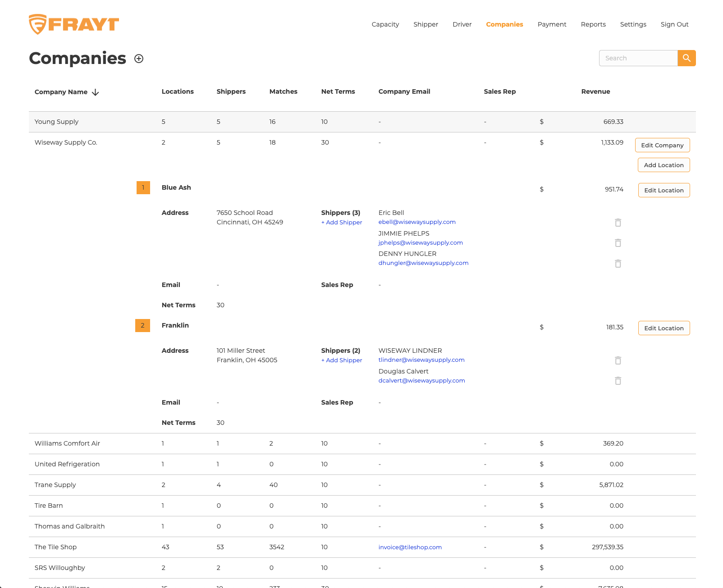Image resolution: width=723 pixels, height=588 pixels.
Task: Click the Shippers column header
Action: tap(231, 91)
